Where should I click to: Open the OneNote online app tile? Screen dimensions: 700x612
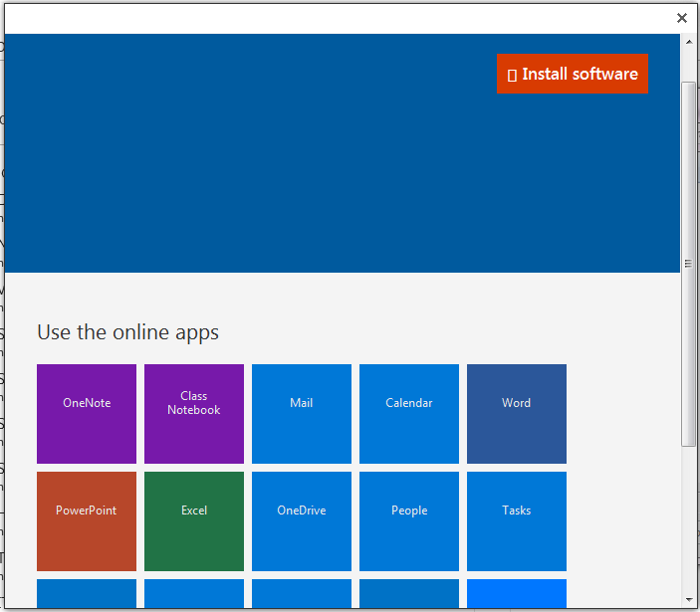pos(87,414)
